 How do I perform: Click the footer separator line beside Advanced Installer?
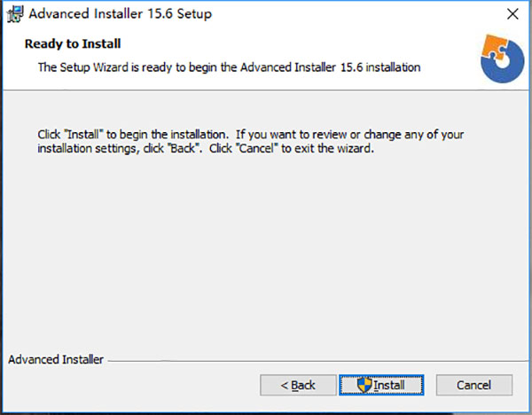[317, 361]
